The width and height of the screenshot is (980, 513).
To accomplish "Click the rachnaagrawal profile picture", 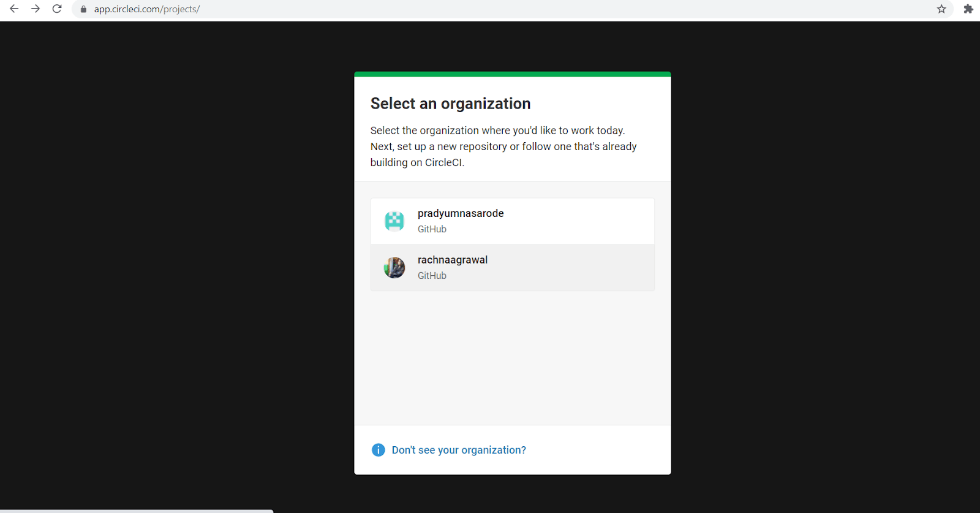I will 394,268.
